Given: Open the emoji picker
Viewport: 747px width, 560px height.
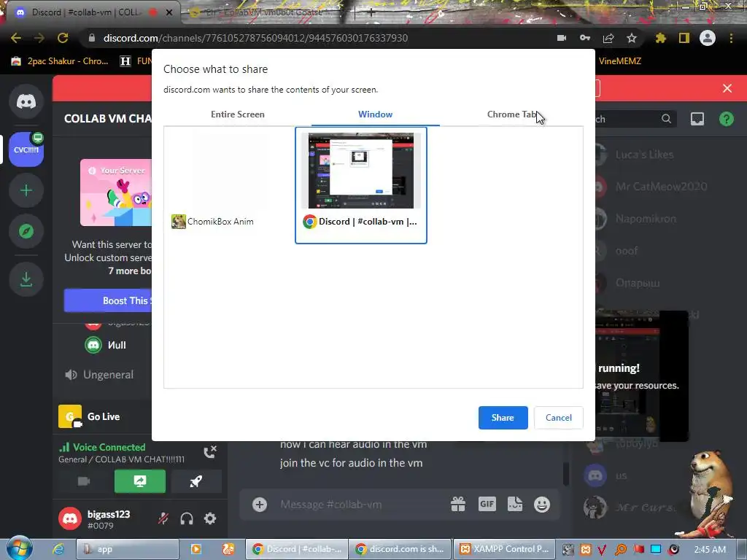Looking at the screenshot, I should coord(542,505).
